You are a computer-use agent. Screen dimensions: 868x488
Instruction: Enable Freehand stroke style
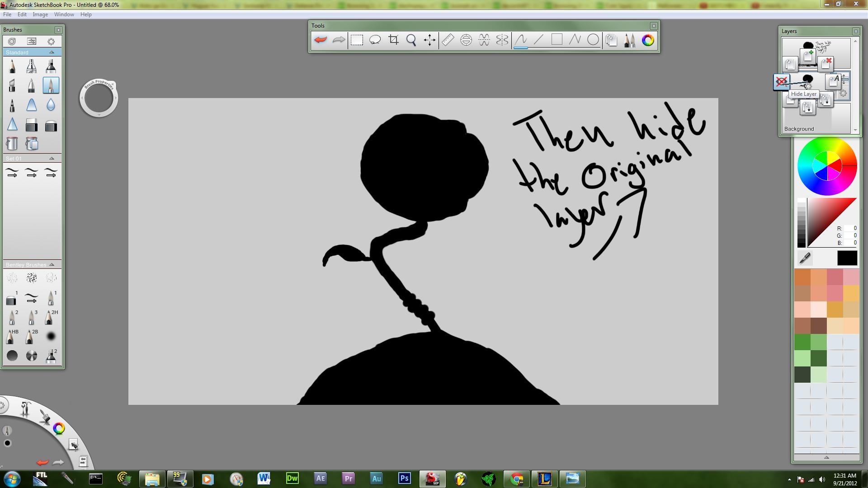(521, 40)
